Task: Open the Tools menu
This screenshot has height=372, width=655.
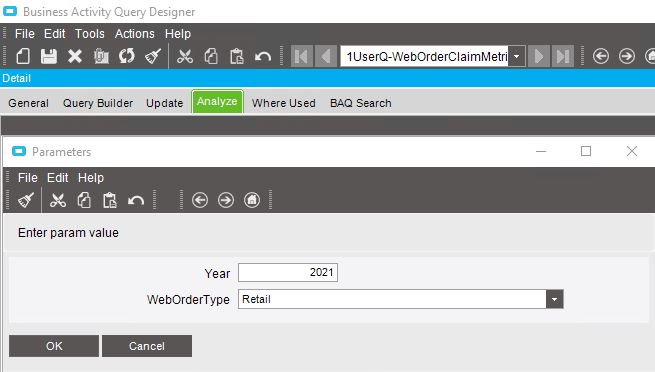Action: click(90, 34)
